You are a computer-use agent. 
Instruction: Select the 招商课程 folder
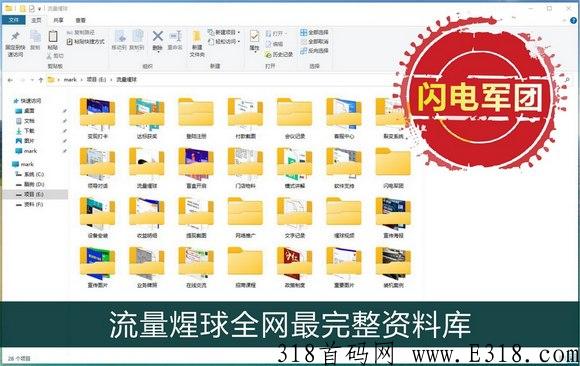[245, 267]
